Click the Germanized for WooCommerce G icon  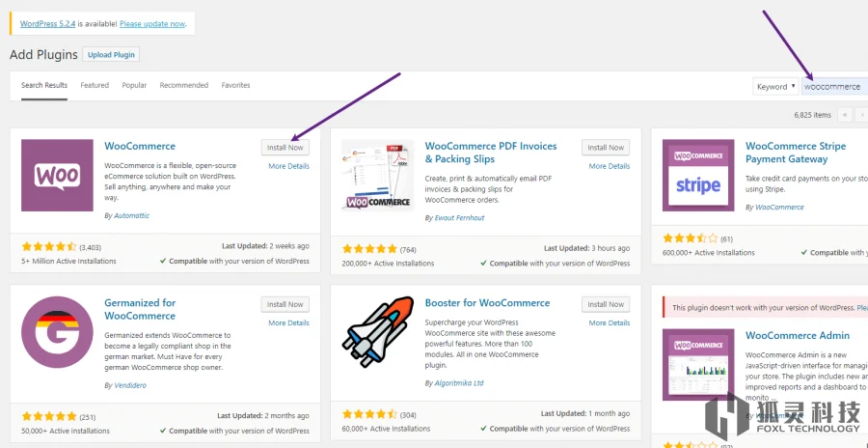57,332
